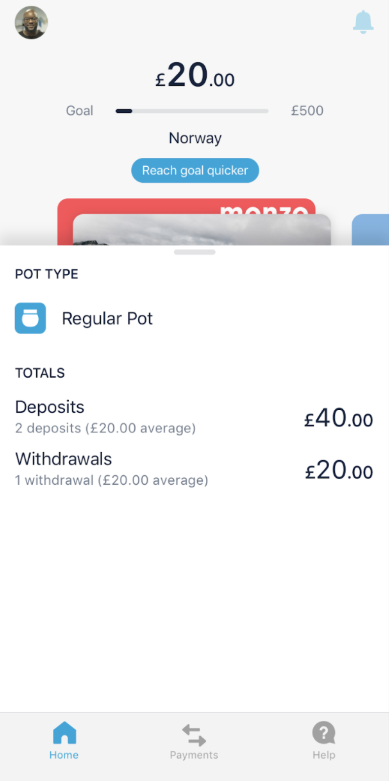Open the profile avatar photo
This screenshot has width=389, height=781.
31,22
